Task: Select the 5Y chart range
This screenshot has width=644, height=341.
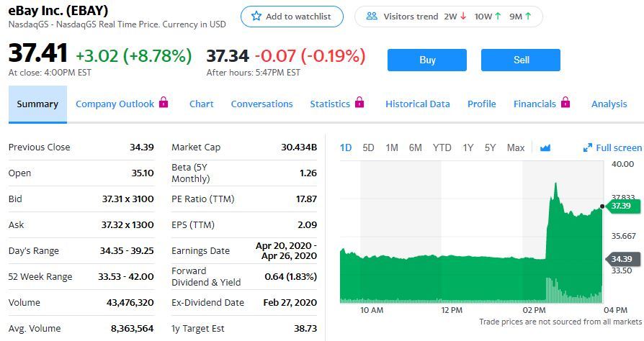Action: click(491, 147)
